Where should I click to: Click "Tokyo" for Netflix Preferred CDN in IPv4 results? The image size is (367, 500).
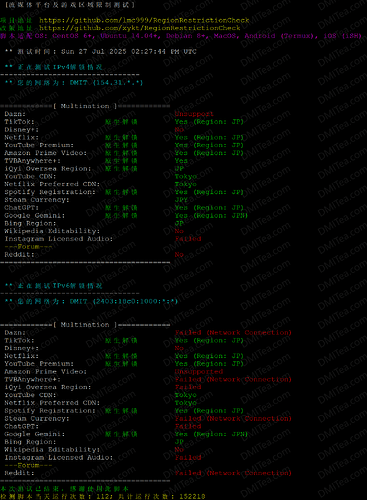click(186, 184)
